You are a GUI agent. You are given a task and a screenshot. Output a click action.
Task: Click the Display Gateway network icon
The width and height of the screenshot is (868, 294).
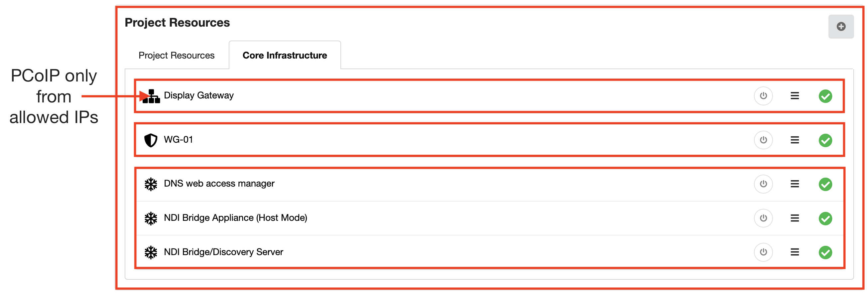[x=151, y=96]
